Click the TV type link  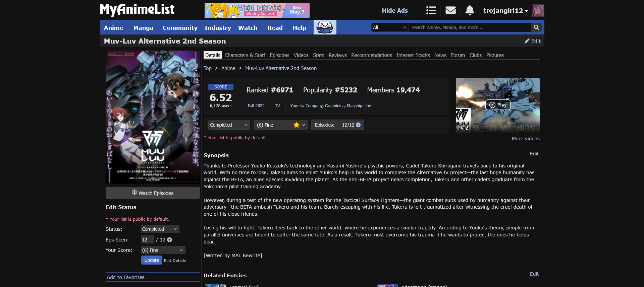pyautogui.click(x=277, y=105)
